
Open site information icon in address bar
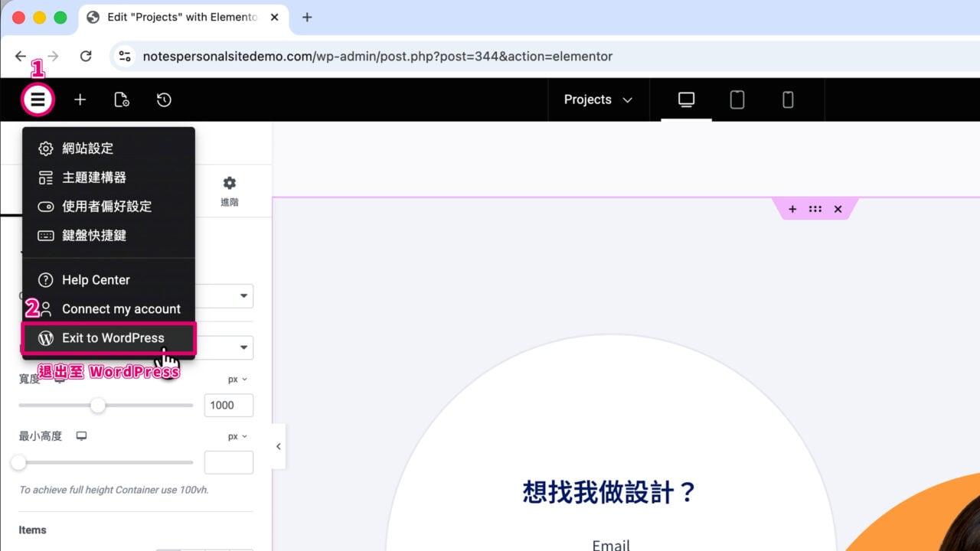(x=125, y=56)
